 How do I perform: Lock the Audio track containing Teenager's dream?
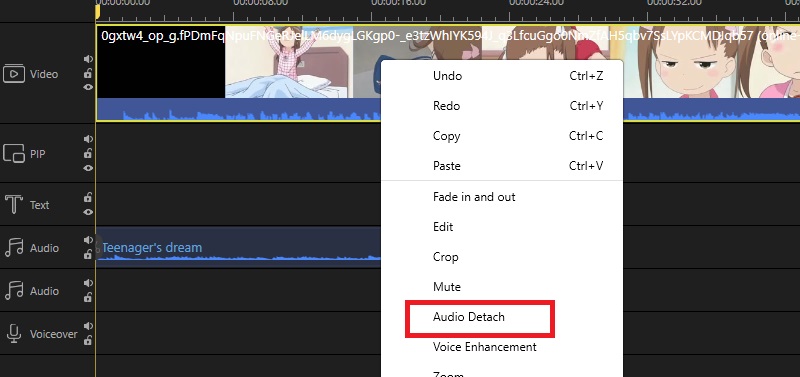click(88, 255)
